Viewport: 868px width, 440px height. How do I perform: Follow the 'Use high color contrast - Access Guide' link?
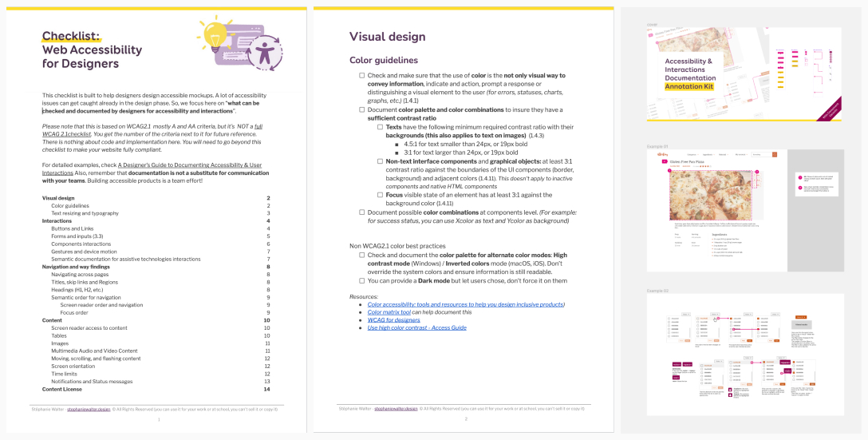(x=416, y=327)
